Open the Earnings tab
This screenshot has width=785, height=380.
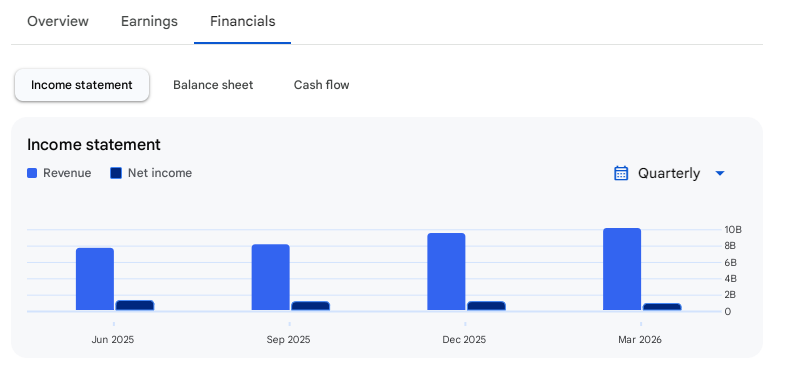coord(149,22)
